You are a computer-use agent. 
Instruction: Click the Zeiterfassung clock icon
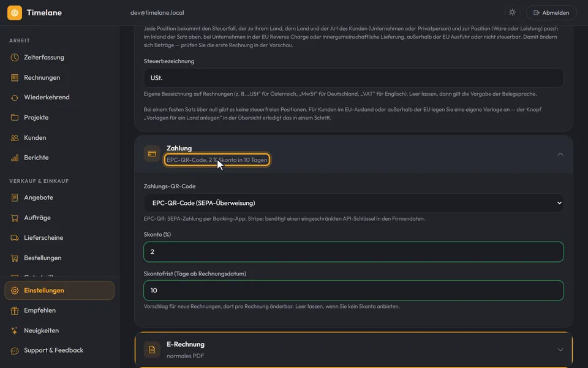point(15,58)
